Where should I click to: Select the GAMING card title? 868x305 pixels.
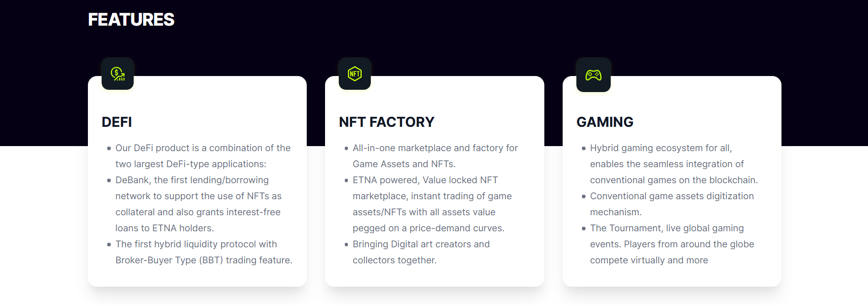(x=605, y=122)
